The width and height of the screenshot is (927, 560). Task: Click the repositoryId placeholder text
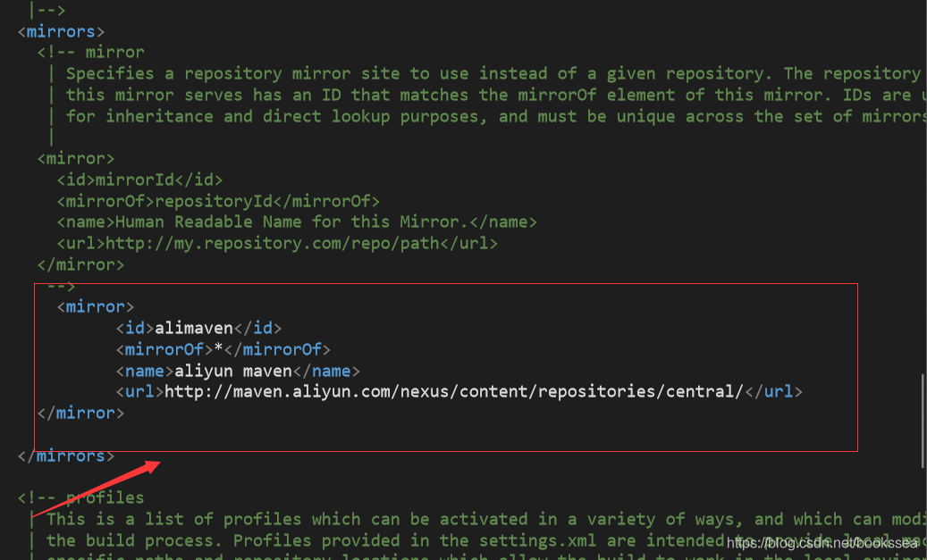click(212, 201)
